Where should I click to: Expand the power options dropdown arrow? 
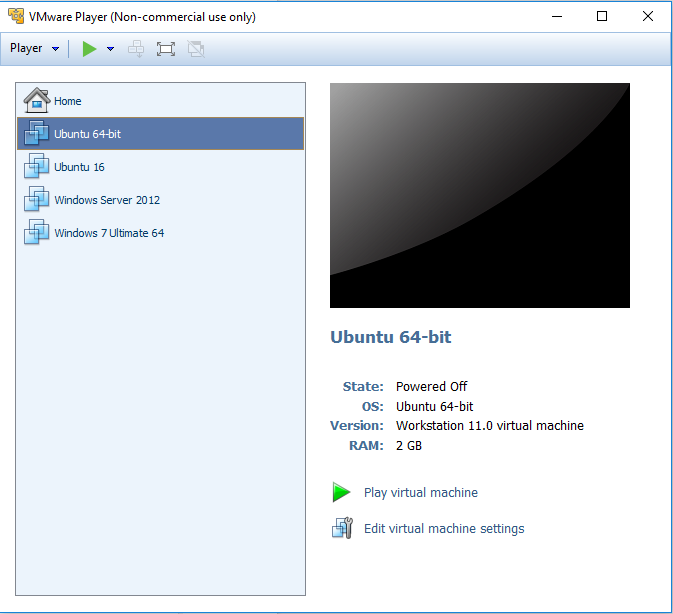(x=110, y=49)
